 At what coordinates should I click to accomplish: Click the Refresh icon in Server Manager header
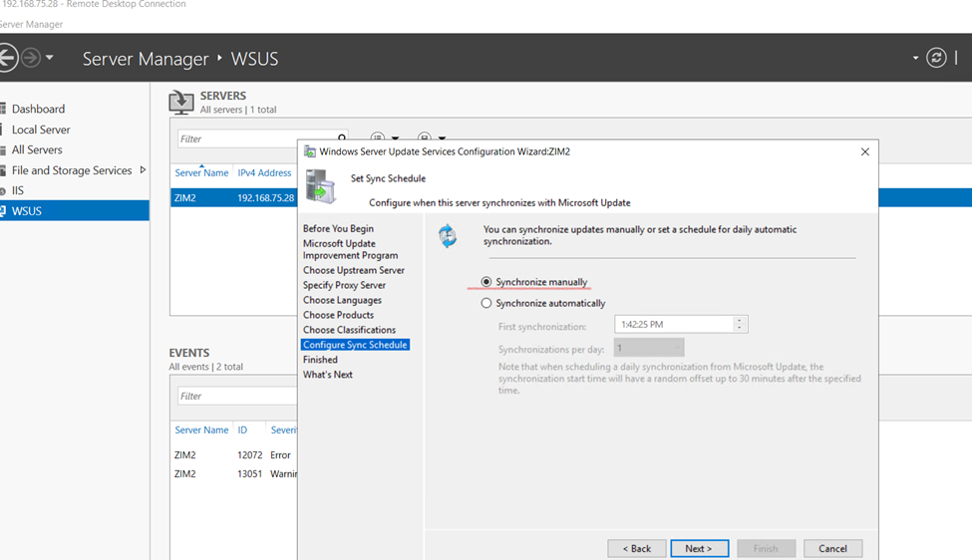(x=936, y=58)
